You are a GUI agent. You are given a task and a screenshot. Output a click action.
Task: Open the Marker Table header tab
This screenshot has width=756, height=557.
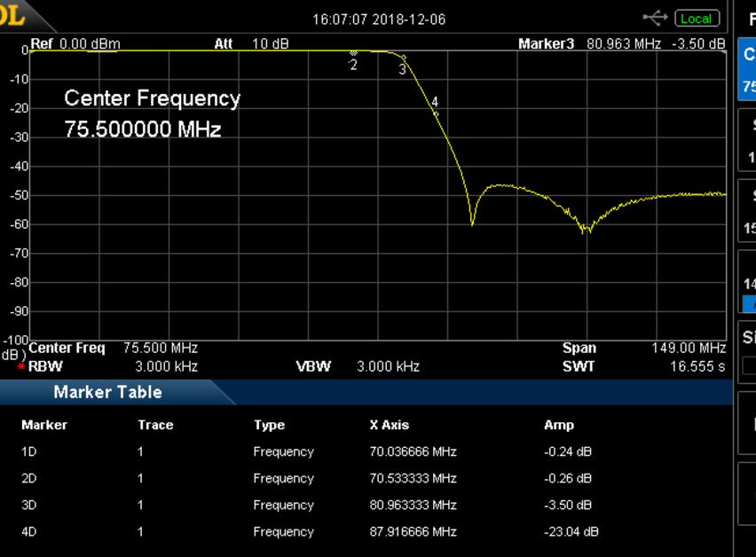point(107,392)
